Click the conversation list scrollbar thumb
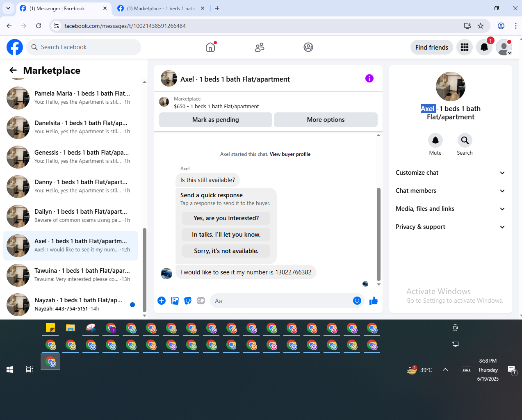The width and height of the screenshot is (522, 420). (x=144, y=270)
